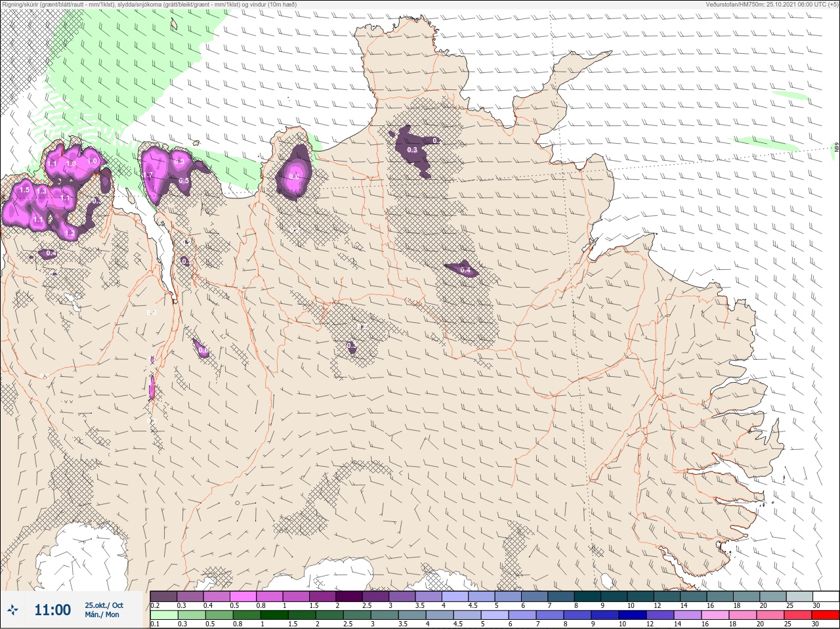Click the "66N" latitude label at map edge
This screenshot has width=840, height=629.
pyautogui.click(x=836, y=148)
